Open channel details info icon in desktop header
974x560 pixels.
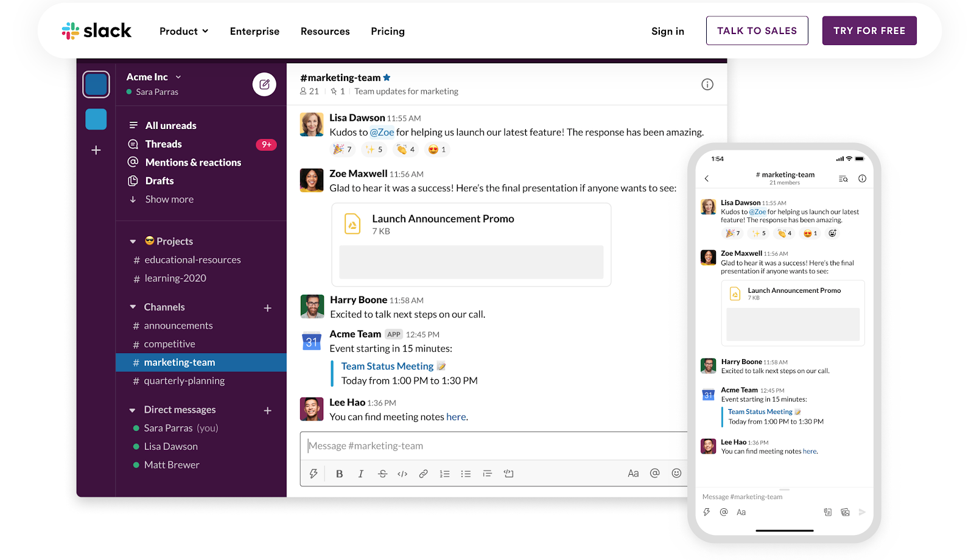pyautogui.click(x=707, y=85)
